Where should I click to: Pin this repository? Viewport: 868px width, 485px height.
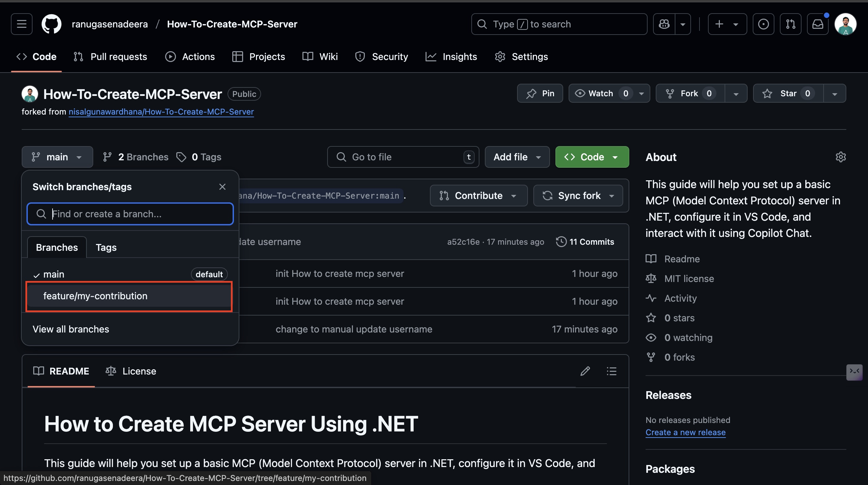coord(540,93)
